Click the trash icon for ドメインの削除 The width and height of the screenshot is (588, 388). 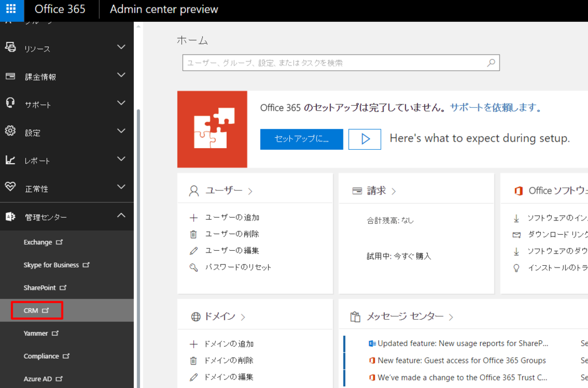tap(194, 360)
